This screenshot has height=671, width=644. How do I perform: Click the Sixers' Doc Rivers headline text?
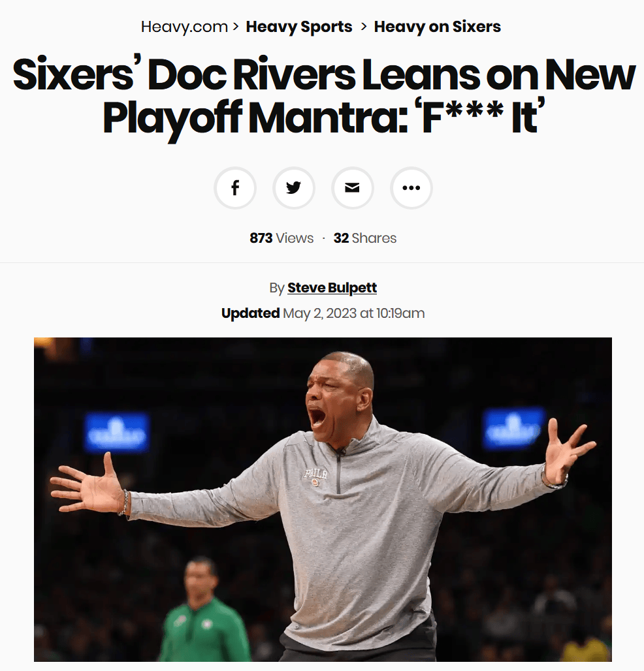point(324,97)
